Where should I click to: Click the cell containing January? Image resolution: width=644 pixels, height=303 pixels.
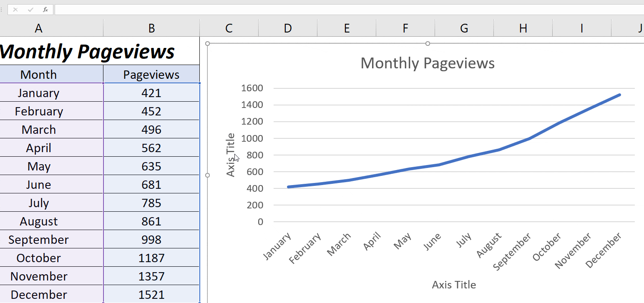click(x=38, y=93)
